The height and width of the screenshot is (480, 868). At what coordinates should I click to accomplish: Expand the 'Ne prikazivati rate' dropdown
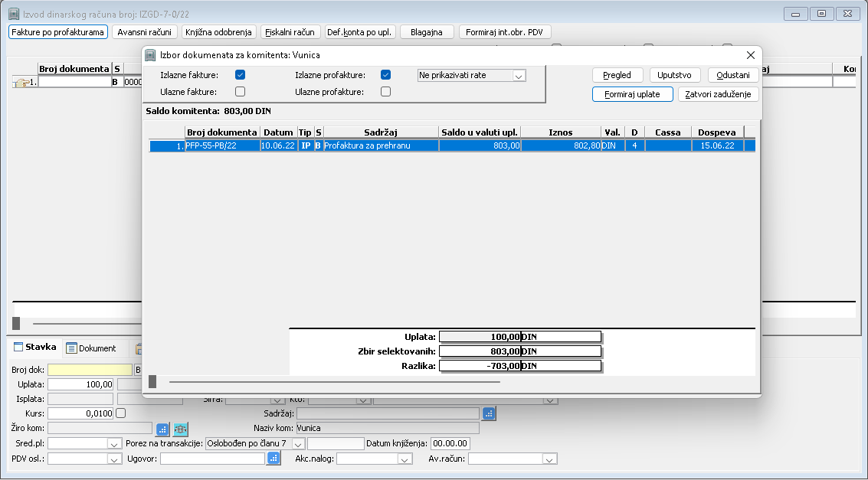click(x=519, y=76)
